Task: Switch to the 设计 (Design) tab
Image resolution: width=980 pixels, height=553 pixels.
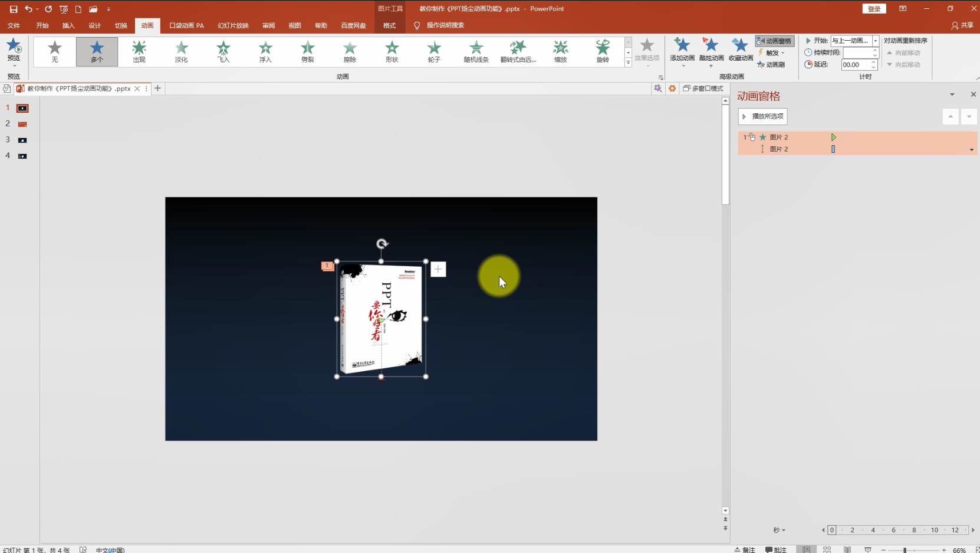Action: pyautogui.click(x=94, y=25)
